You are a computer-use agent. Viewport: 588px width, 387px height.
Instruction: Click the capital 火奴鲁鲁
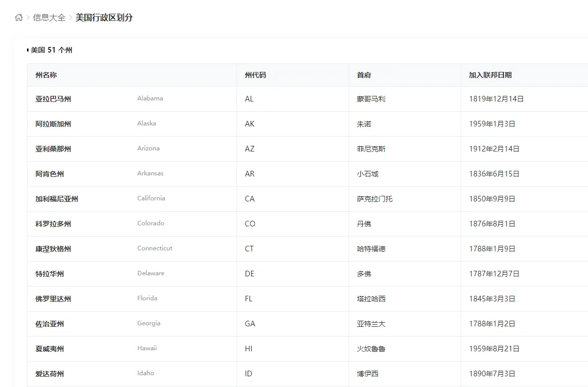point(371,349)
